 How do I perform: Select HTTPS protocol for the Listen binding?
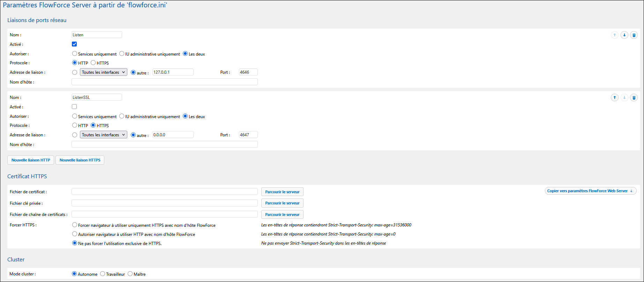tap(93, 63)
